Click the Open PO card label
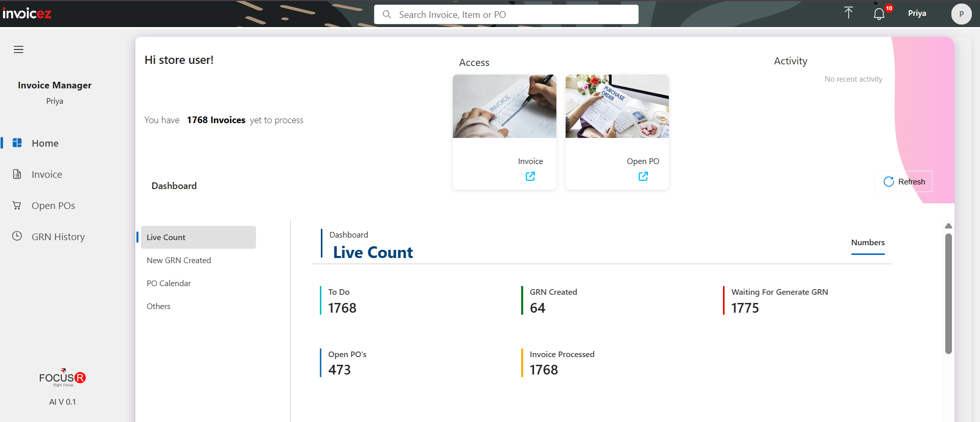The width and height of the screenshot is (980, 422). point(643,161)
